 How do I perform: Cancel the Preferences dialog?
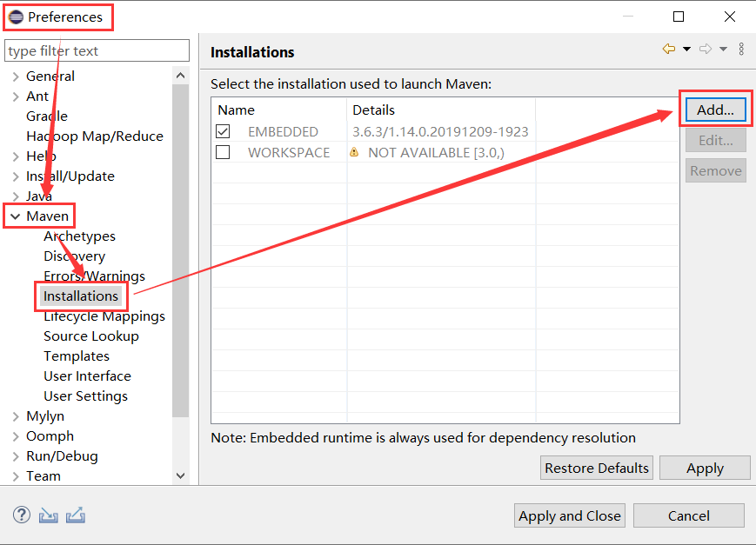688,515
